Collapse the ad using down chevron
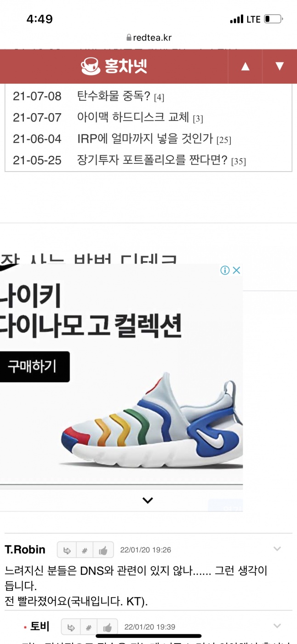297x644 pixels. 148,500
